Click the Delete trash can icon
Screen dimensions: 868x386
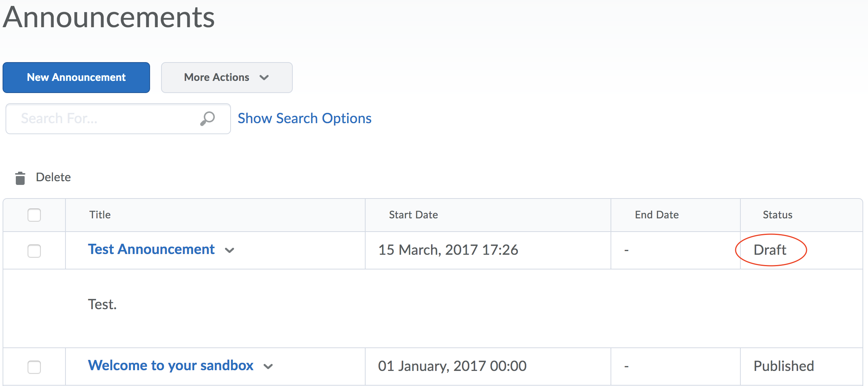click(x=20, y=178)
